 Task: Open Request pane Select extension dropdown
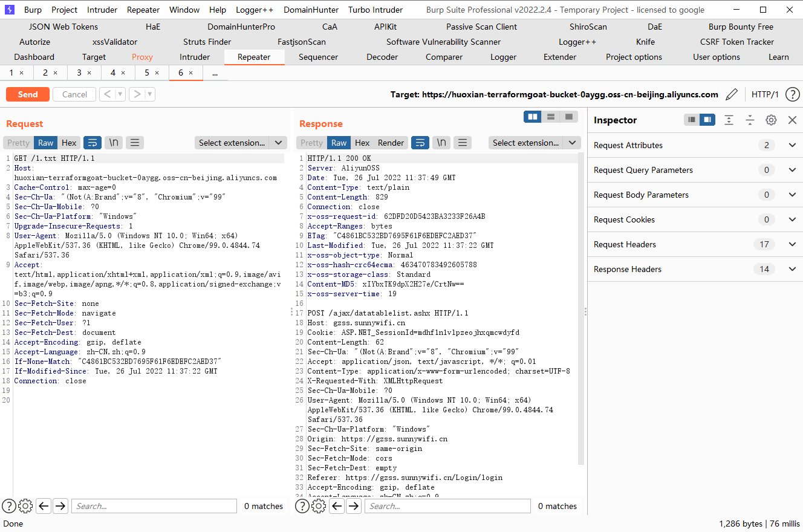tap(241, 143)
